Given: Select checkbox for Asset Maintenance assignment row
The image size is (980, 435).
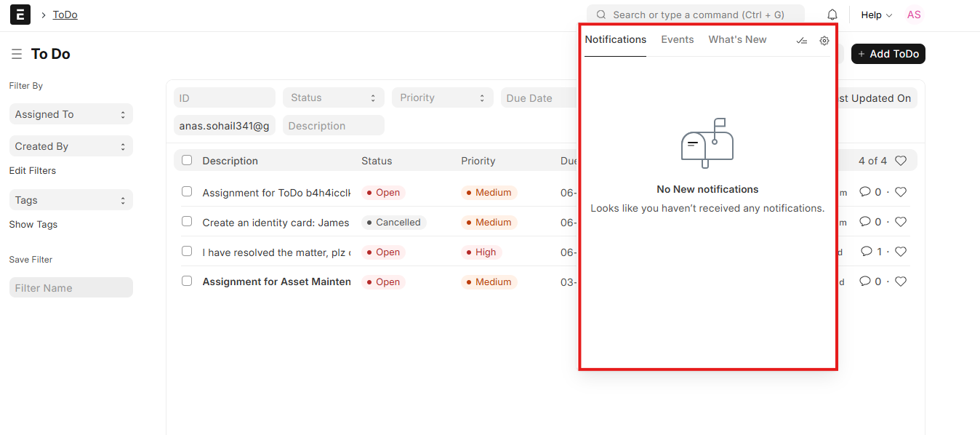Looking at the screenshot, I should click(x=187, y=281).
